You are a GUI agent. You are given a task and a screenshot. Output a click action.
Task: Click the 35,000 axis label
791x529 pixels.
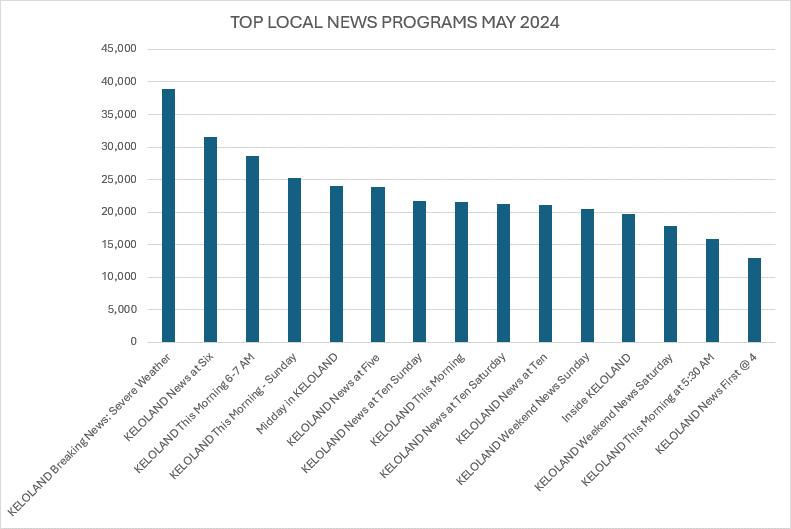(x=119, y=114)
